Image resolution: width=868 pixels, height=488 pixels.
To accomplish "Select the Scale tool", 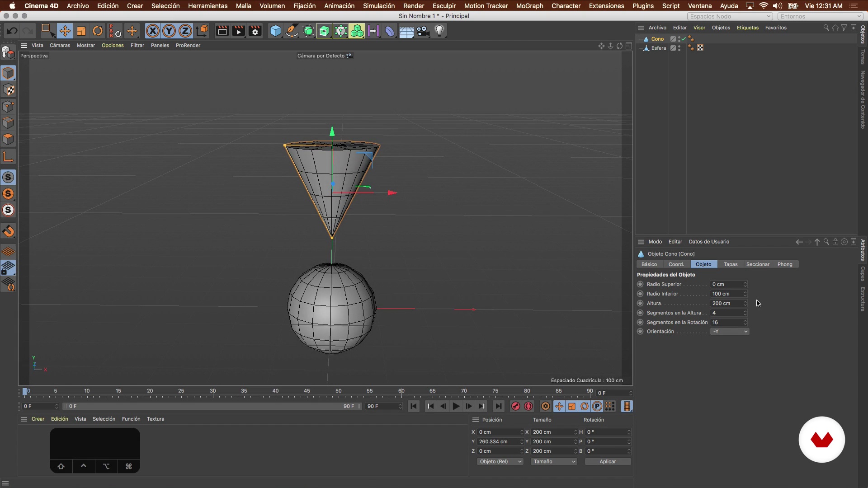I will [x=81, y=31].
